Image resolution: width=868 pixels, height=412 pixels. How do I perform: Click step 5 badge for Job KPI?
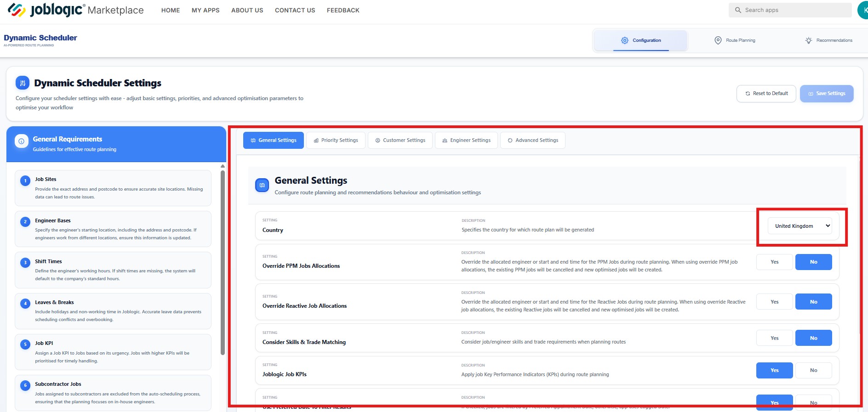pos(25,344)
